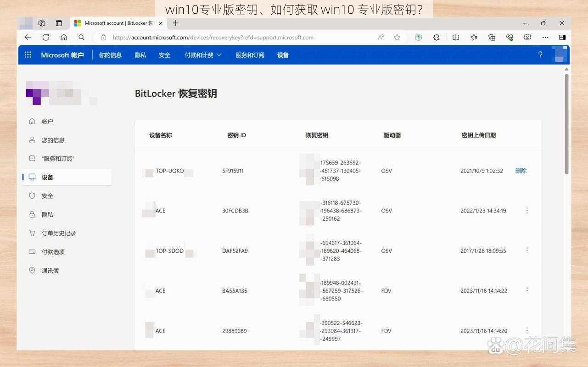Click upload date 2017/1/26 18:09:55
Viewport: 588px width, 367px height.
pyautogui.click(x=483, y=251)
